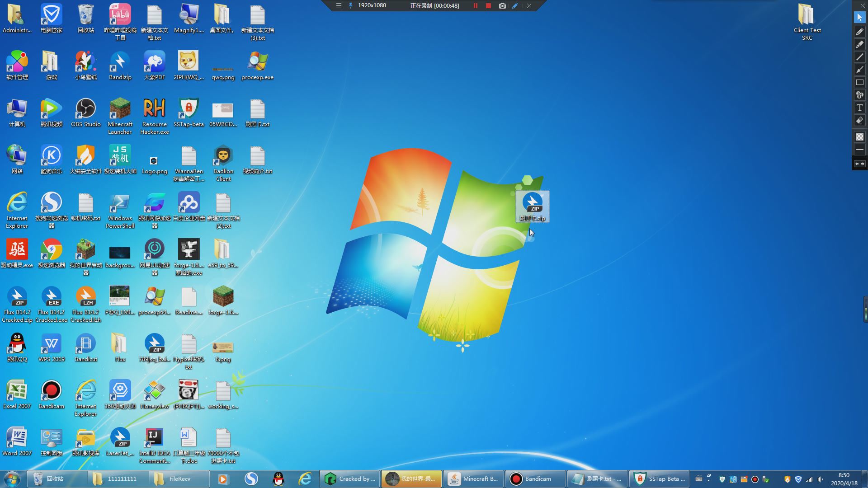
Task: Switch to FileRecv folder in taskbar
Action: click(x=179, y=479)
